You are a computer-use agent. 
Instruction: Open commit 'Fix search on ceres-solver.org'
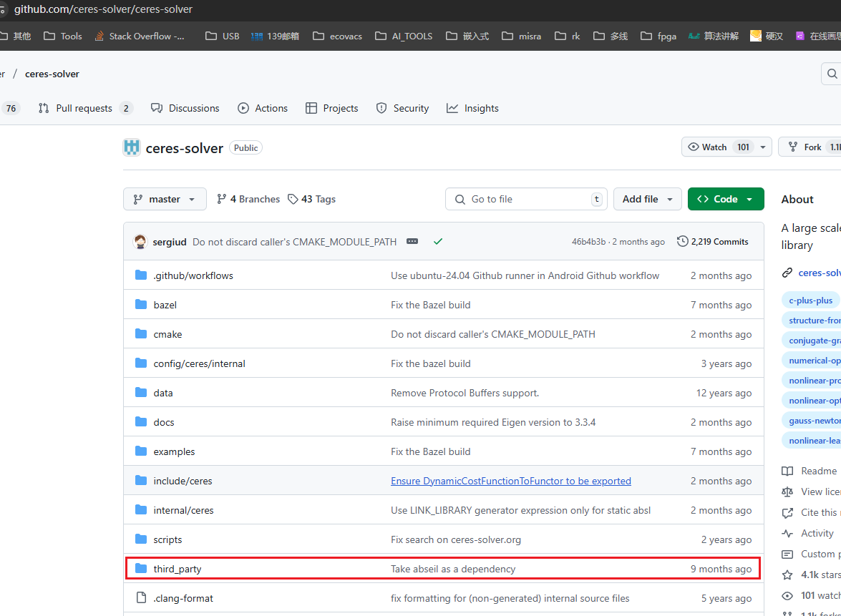(456, 540)
